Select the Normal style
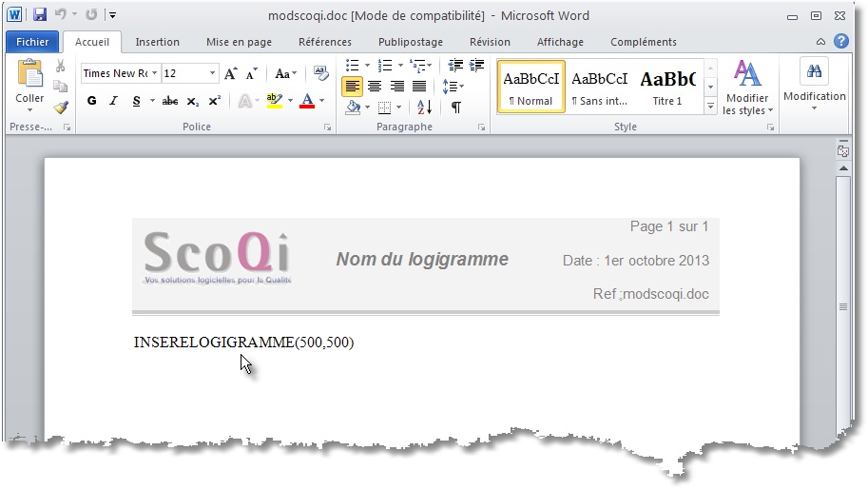 coord(531,87)
